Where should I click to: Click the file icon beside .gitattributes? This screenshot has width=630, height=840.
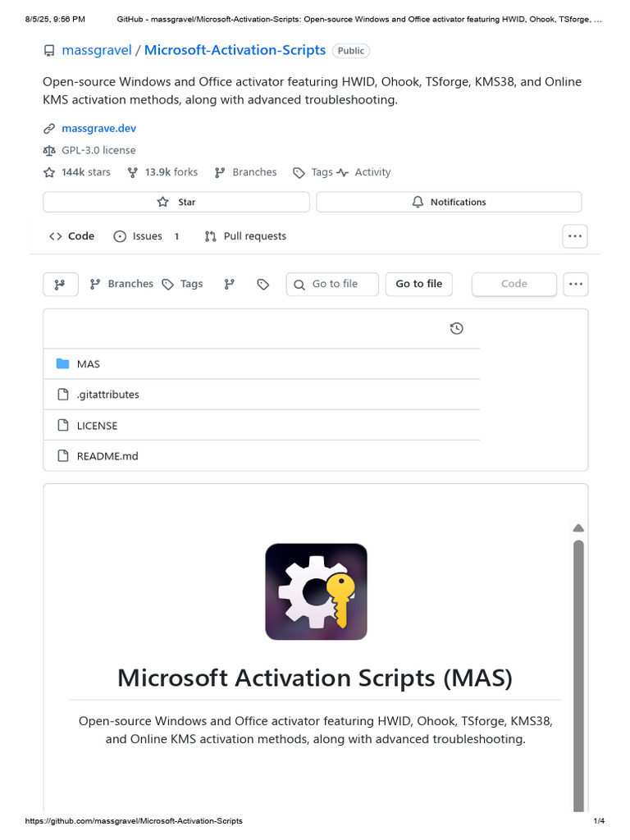62,395
